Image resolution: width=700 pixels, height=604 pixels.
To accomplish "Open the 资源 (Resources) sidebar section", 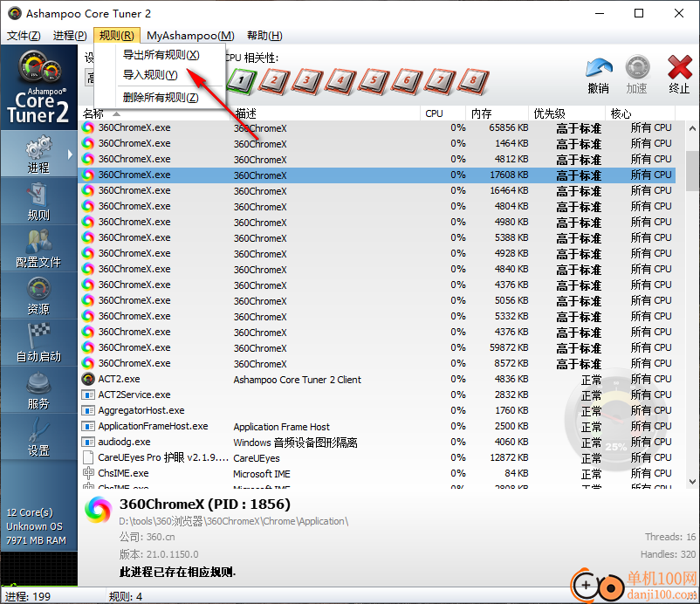I will click(x=38, y=296).
